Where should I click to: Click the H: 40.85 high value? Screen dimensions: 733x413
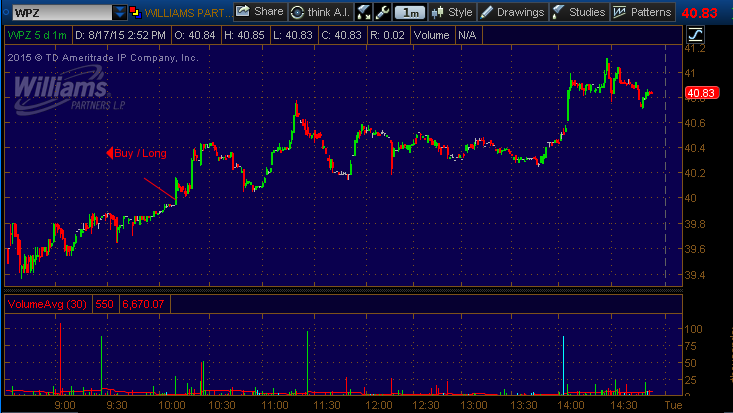click(244, 35)
